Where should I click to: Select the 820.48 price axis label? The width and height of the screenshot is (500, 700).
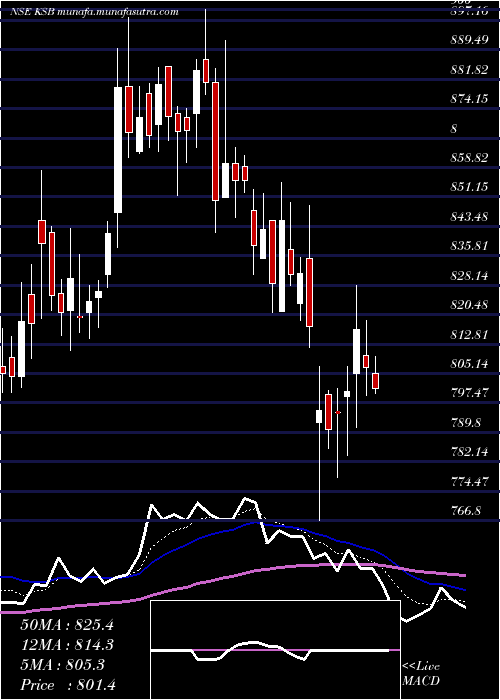coord(469,305)
